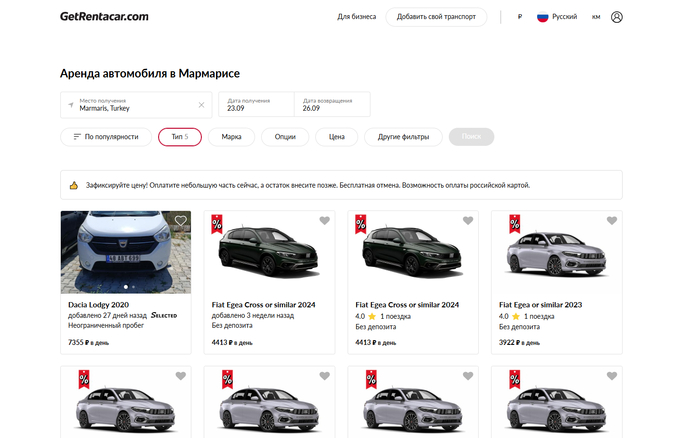Expand the Тип filter dropdown
Viewport: 700px width, 438px height.
tap(180, 137)
